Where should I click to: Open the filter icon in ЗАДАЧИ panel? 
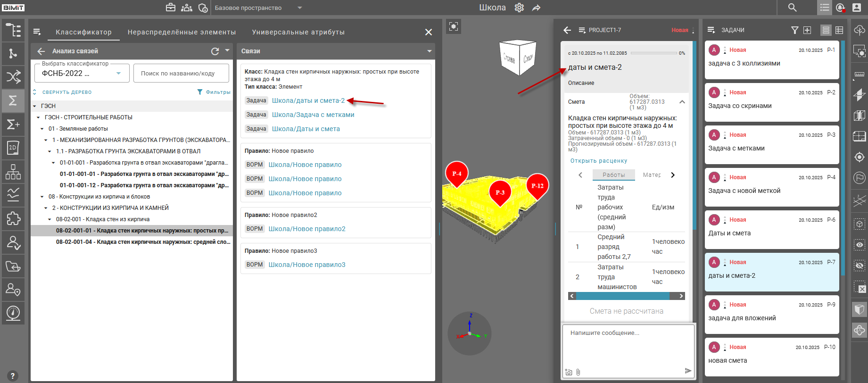(x=794, y=30)
